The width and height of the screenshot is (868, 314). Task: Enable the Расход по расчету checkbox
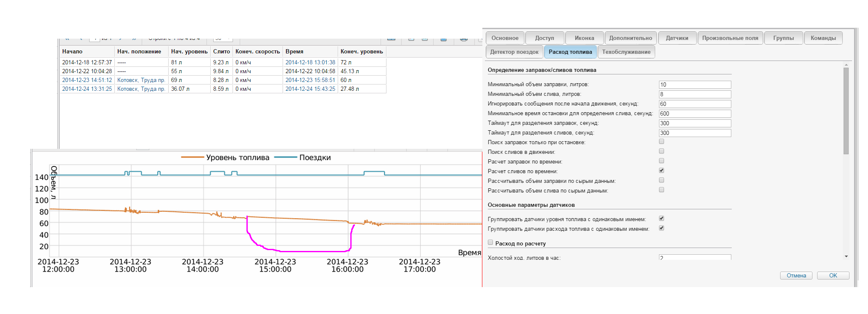click(490, 243)
